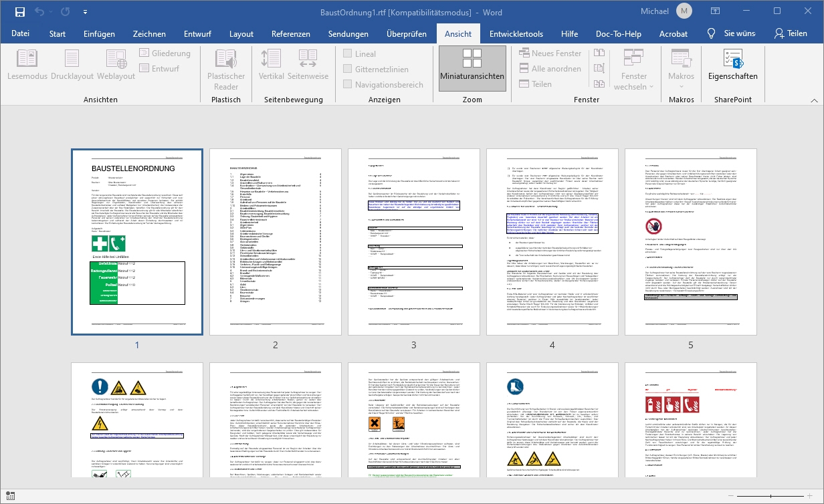
Task: Undo the last action in the quick access toolbar
Action: [39, 12]
